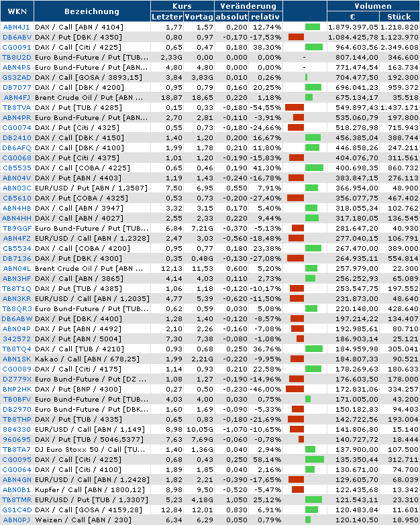
Task: Click the red change bar for TB8TVA
Action: click(x=295, y=107)
